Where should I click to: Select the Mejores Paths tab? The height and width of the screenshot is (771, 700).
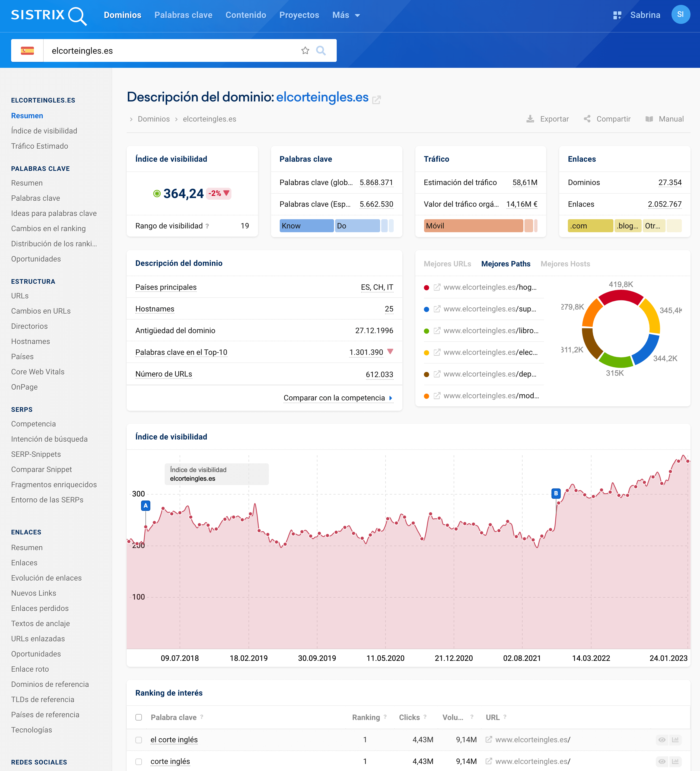[506, 264]
